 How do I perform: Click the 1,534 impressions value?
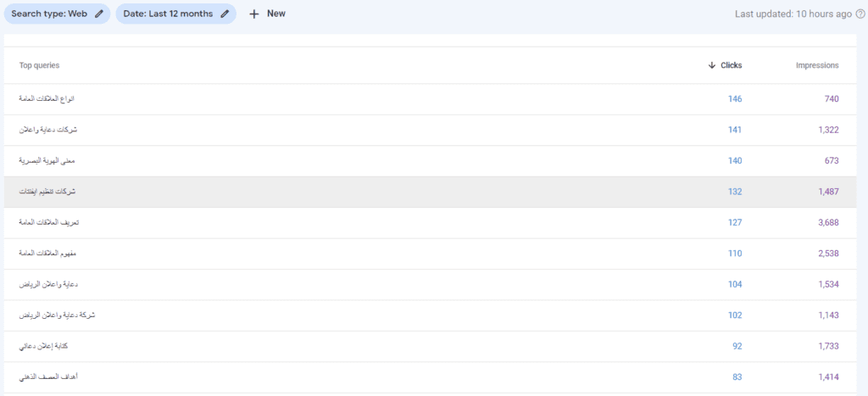[829, 284]
